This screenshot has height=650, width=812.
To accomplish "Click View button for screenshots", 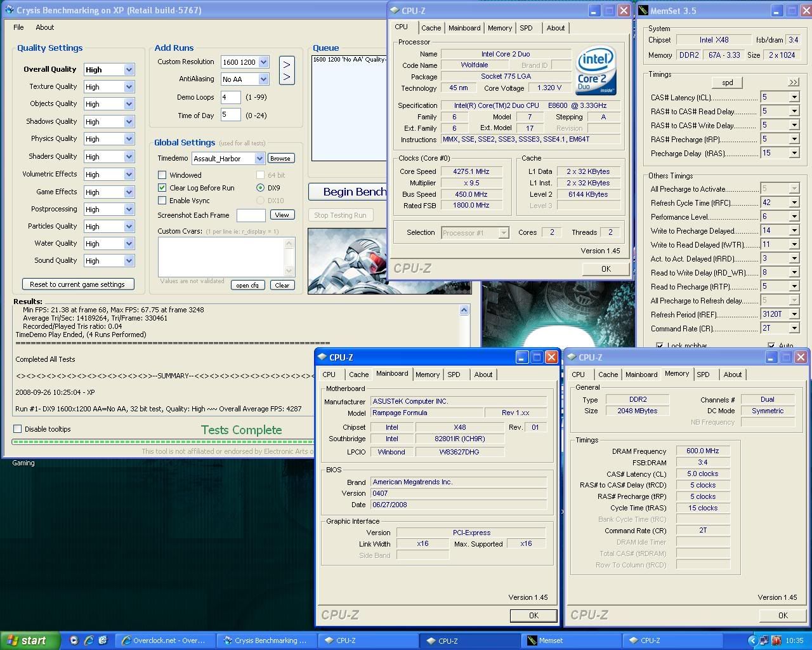I will tap(282, 215).
